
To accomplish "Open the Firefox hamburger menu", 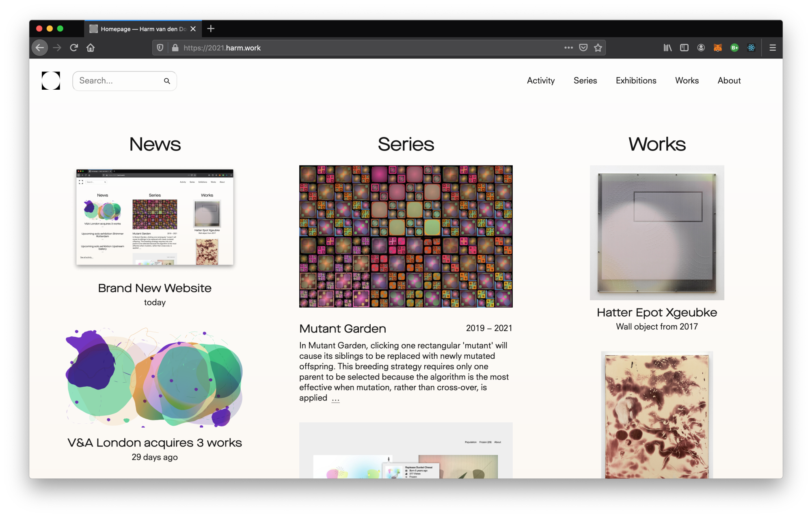I will pos(773,48).
